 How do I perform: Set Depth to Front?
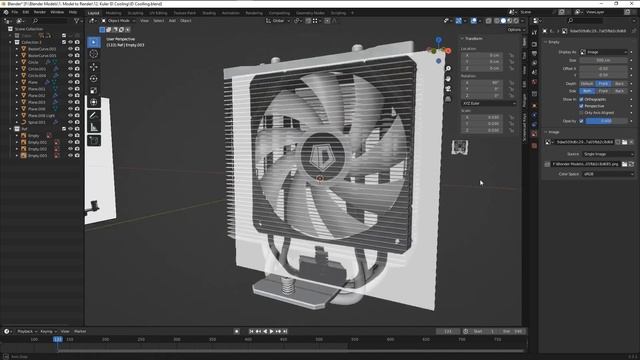point(603,84)
